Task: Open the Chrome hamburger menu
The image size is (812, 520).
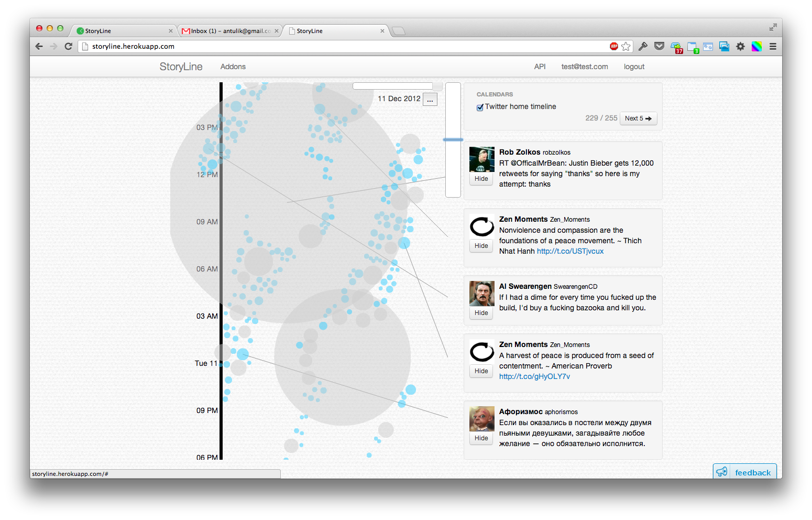Action: point(773,46)
